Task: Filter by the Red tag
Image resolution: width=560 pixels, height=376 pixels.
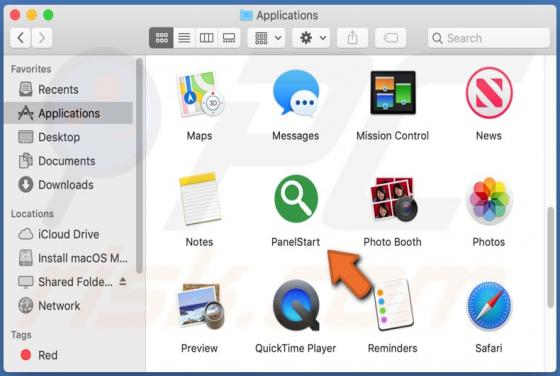Action: 69,355
